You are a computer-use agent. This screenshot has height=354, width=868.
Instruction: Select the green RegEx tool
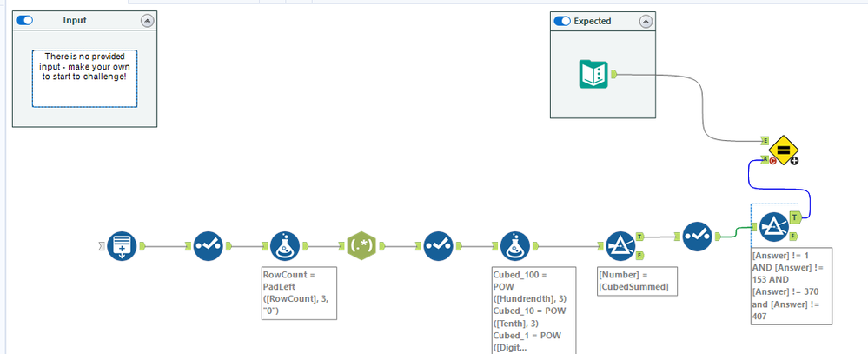pyautogui.click(x=361, y=245)
